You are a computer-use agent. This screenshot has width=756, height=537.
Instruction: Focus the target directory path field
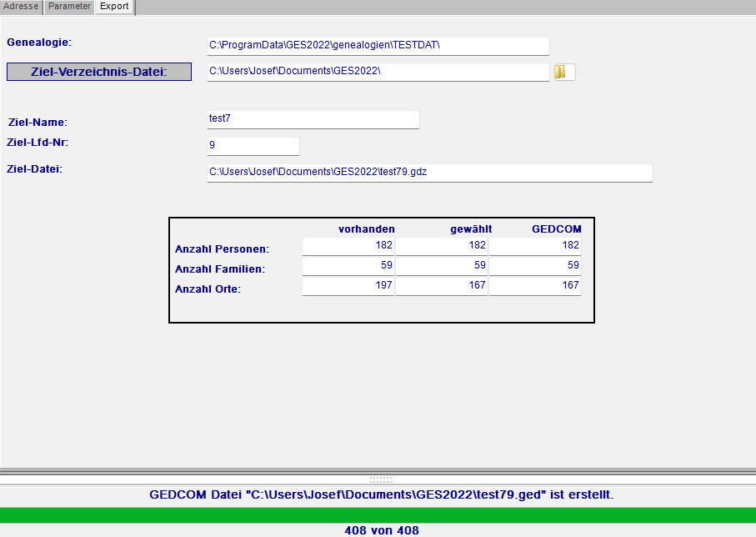pos(378,72)
